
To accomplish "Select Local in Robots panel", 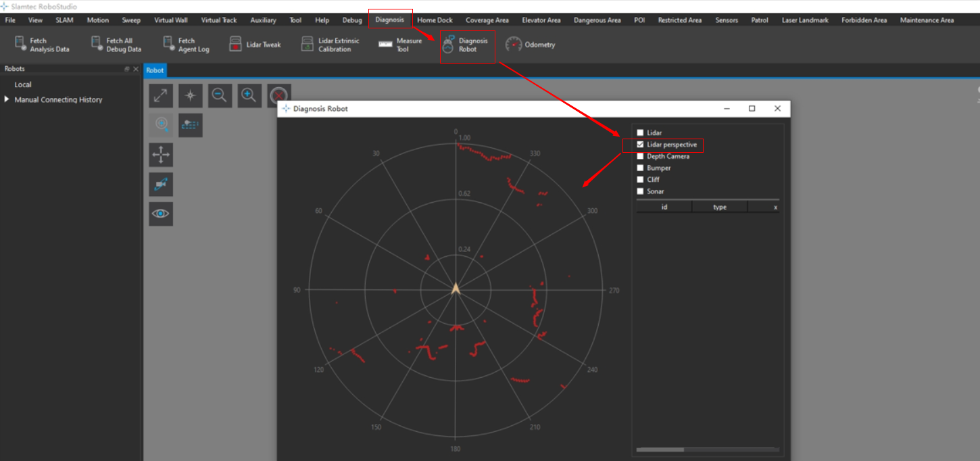I will tap(23, 84).
